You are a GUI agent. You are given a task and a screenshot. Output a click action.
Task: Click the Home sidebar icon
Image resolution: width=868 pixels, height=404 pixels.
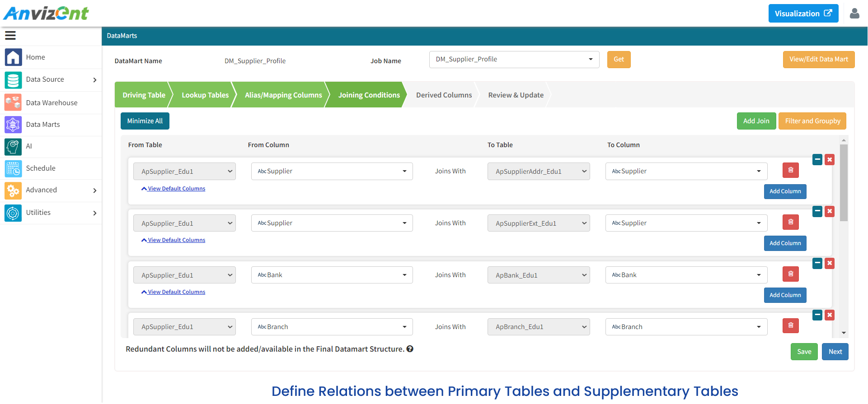pos(13,57)
